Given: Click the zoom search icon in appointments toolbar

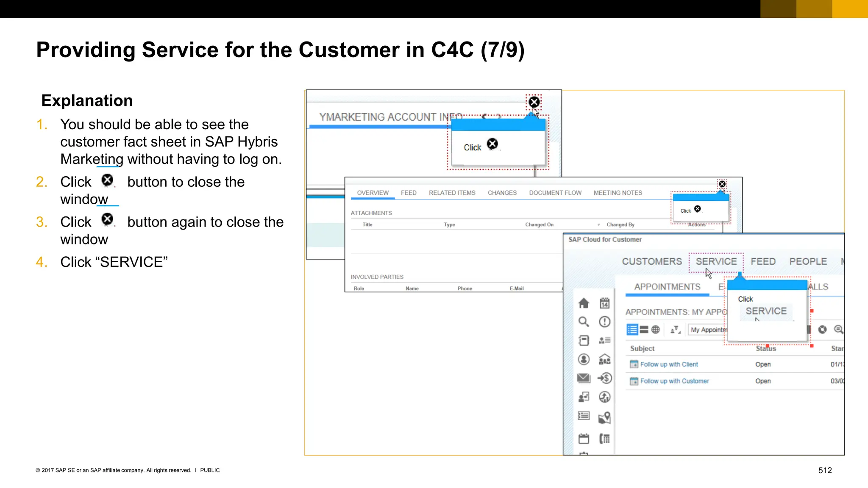Looking at the screenshot, I should 838,330.
